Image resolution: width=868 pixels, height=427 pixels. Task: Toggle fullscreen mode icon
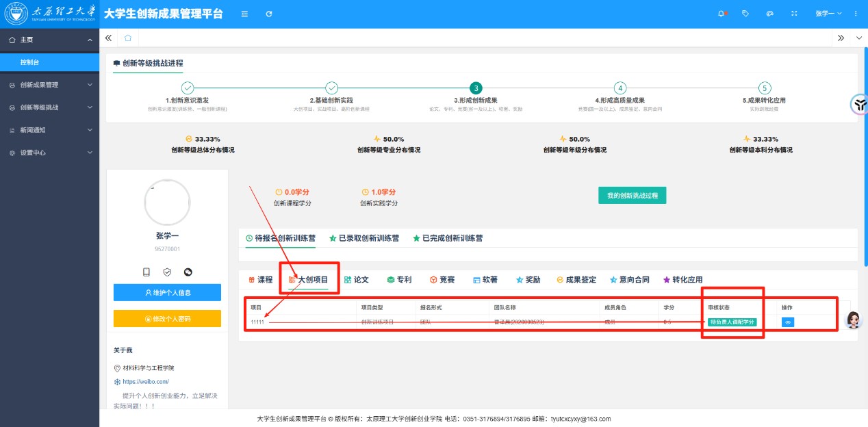coord(794,14)
